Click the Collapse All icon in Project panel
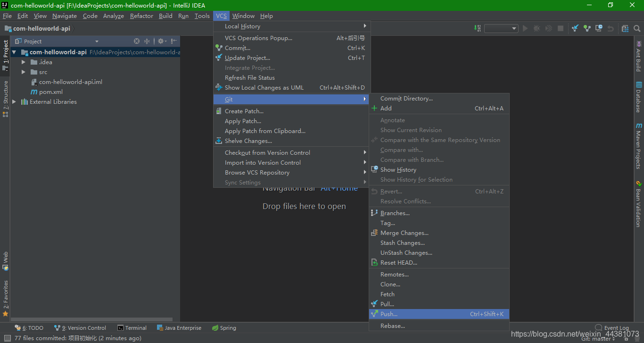The width and height of the screenshot is (644, 343). point(147,41)
